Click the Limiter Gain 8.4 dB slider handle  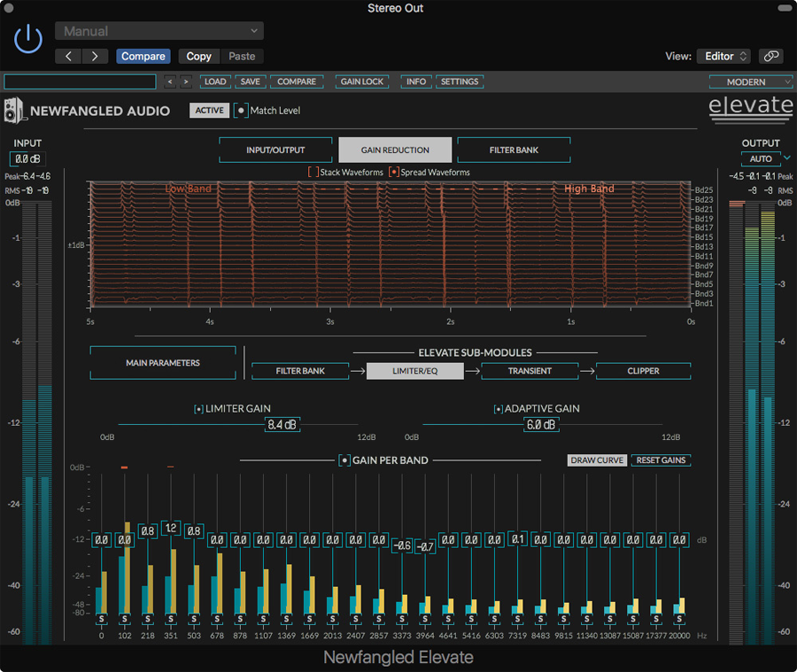[282, 424]
